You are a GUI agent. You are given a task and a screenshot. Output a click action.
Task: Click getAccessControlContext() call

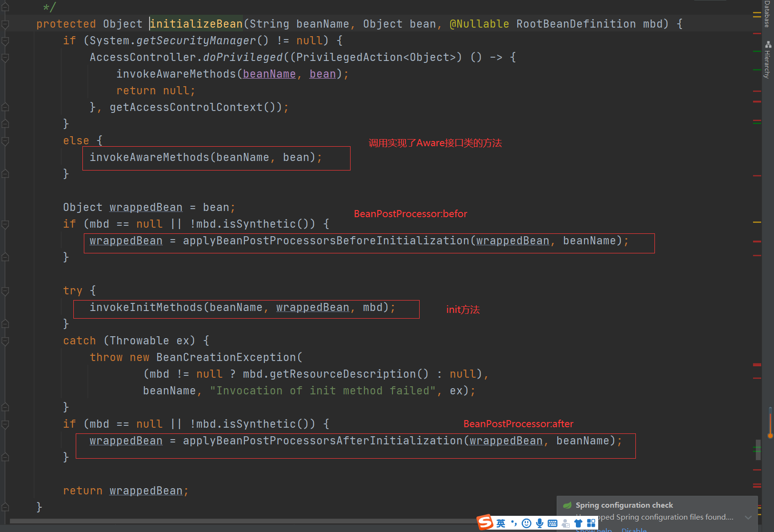(x=196, y=108)
